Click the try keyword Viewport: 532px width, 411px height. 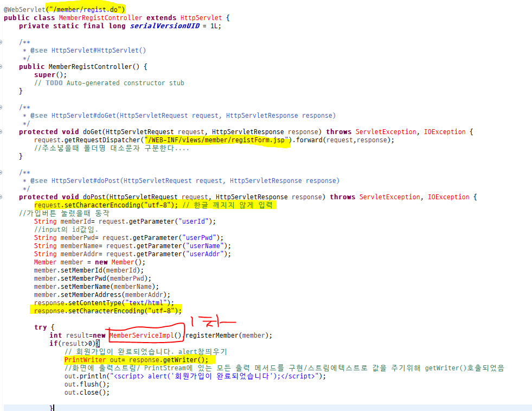point(40,327)
